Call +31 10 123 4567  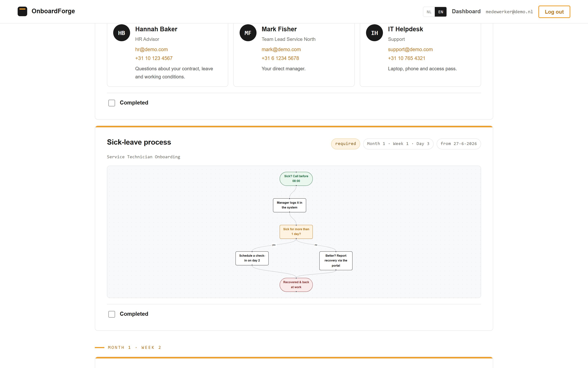coord(154,58)
